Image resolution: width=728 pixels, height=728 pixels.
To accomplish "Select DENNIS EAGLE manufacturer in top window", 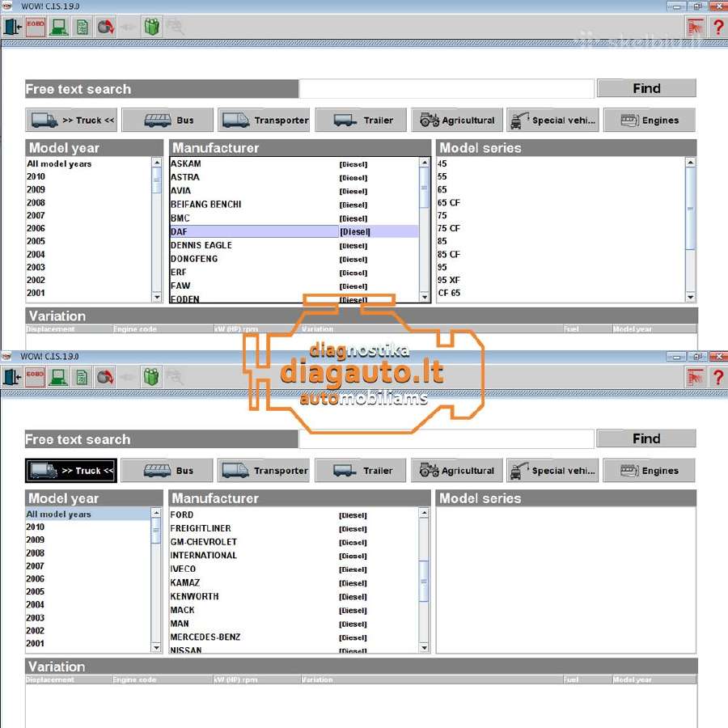I will click(294, 246).
